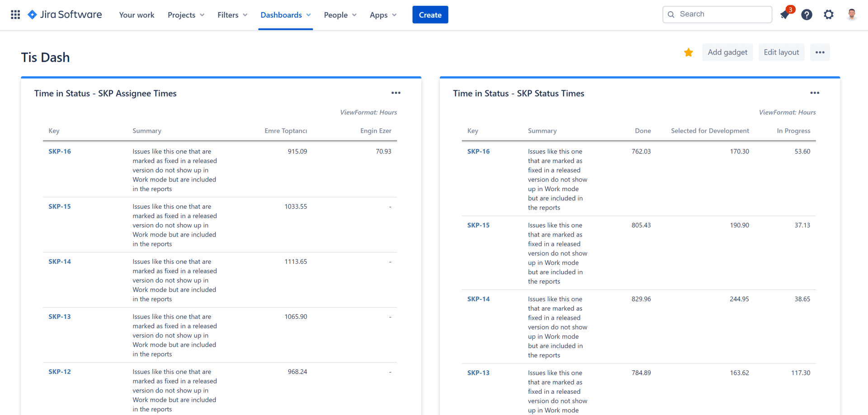
Task: Click the 762.03 Done value
Action: point(641,152)
